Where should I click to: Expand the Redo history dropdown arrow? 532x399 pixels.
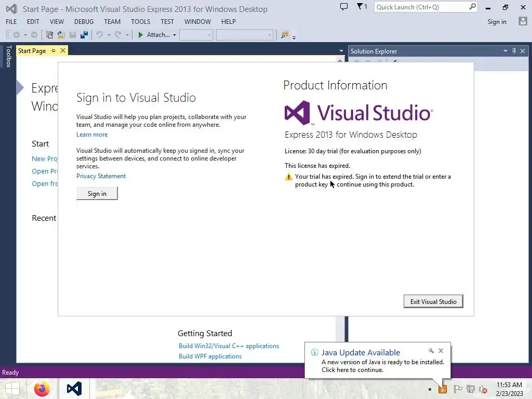127,35
